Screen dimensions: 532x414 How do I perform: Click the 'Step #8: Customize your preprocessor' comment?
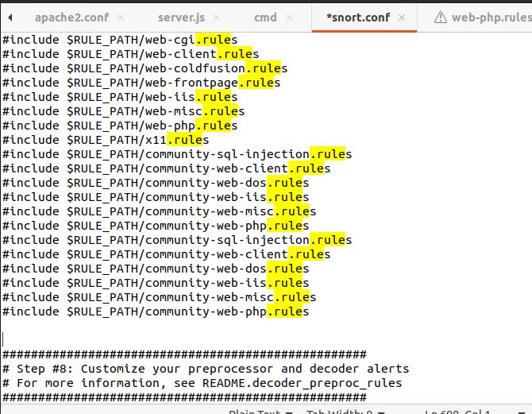pyautogui.click(x=206, y=369)
